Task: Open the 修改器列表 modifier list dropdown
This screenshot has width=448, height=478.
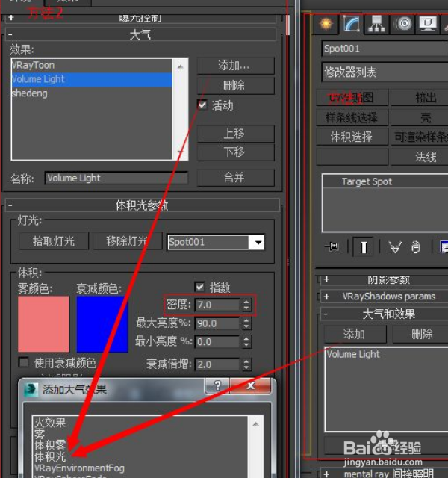Action: click(x=385, y=72)
